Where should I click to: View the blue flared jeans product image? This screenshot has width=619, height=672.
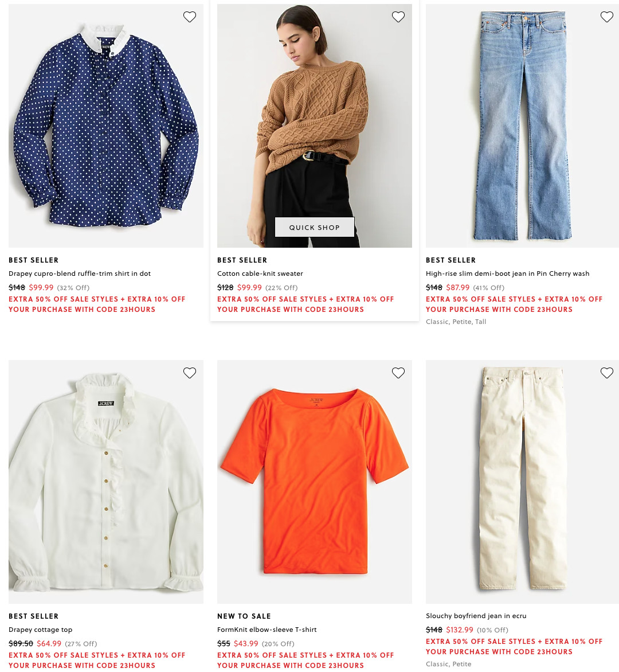(x=522, y=126)
